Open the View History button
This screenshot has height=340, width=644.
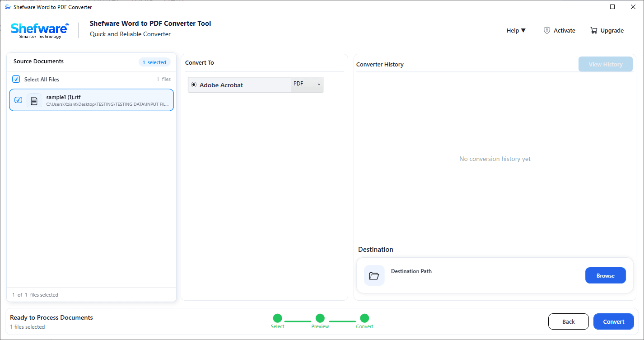606,64
